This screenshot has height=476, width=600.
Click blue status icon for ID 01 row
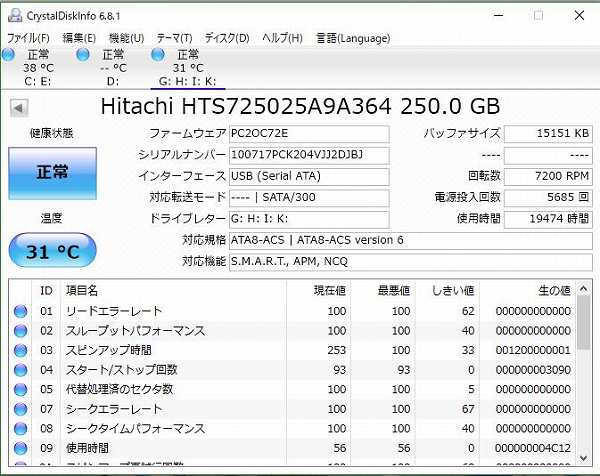[x=20, y=311]
